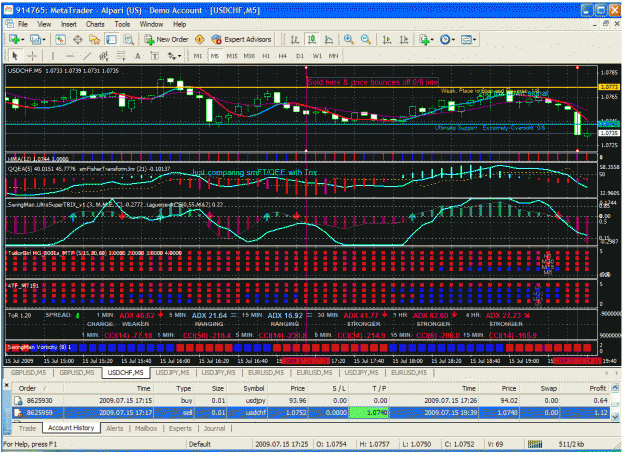Viewport: 625px width, 452px height.
Task: Select order 8625930 row
Action: [311, 401]
